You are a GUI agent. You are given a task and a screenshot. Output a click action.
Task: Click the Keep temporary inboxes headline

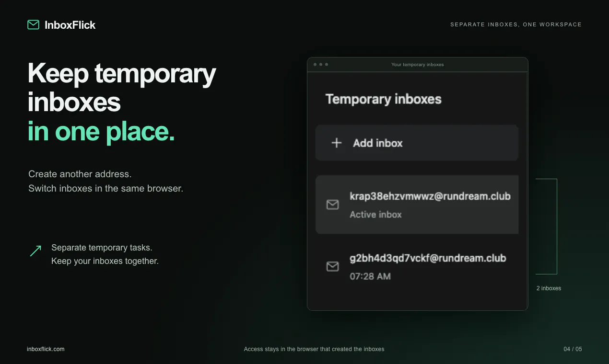[122, 88]
